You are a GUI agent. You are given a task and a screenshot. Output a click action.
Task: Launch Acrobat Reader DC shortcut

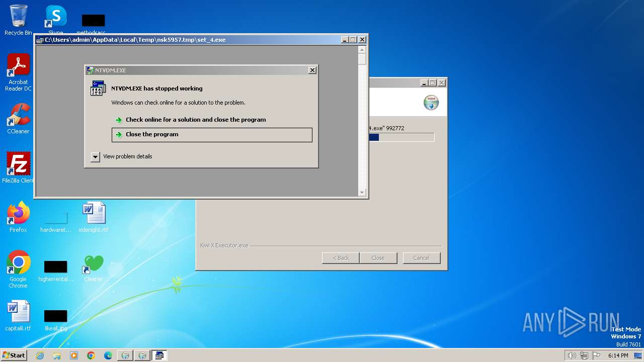[18, 72]
